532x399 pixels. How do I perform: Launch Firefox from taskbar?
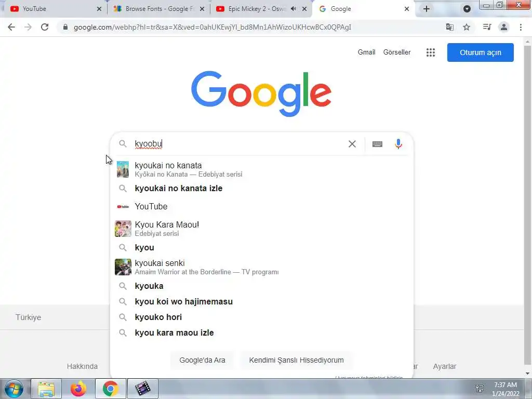(78, 389)
